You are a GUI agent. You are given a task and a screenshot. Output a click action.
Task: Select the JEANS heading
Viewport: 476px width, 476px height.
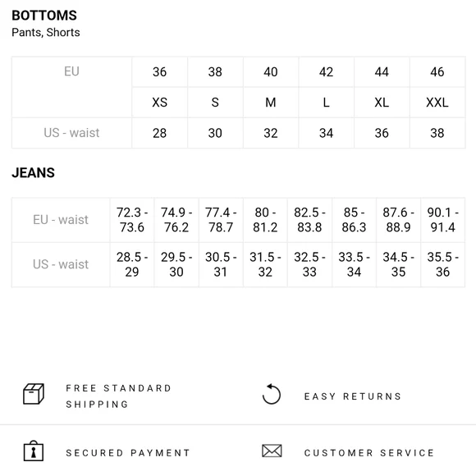click(x=34, y=172)
